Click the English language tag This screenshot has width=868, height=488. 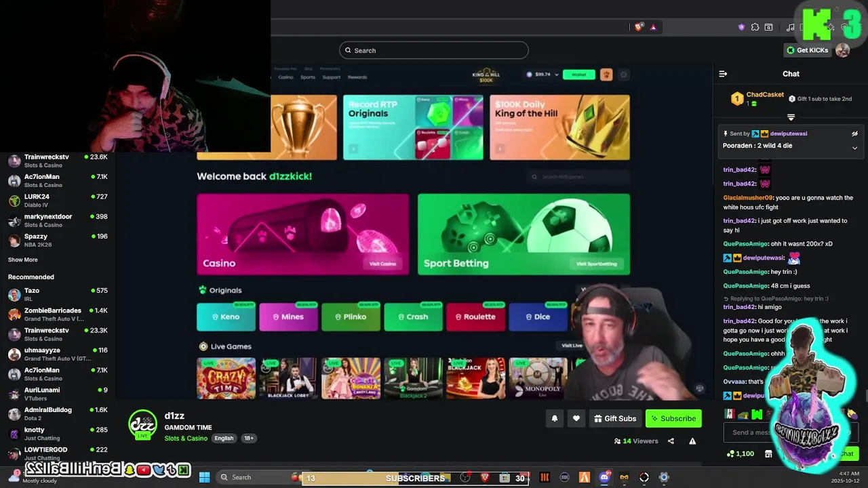click(x=224, y=439)
